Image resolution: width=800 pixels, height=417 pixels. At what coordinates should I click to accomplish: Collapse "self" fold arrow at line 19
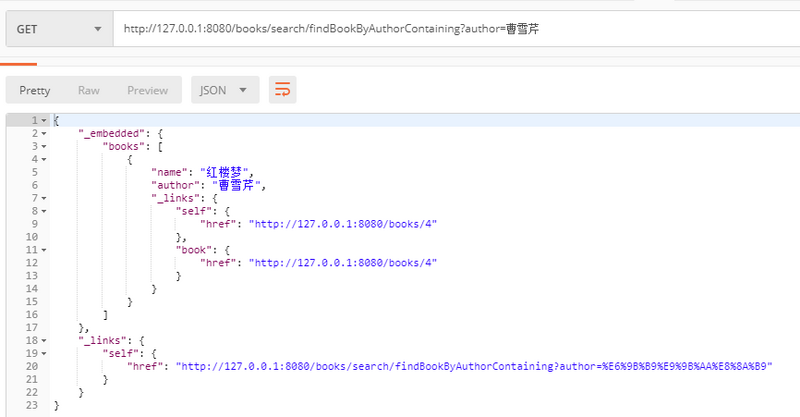tap(44, 353)
